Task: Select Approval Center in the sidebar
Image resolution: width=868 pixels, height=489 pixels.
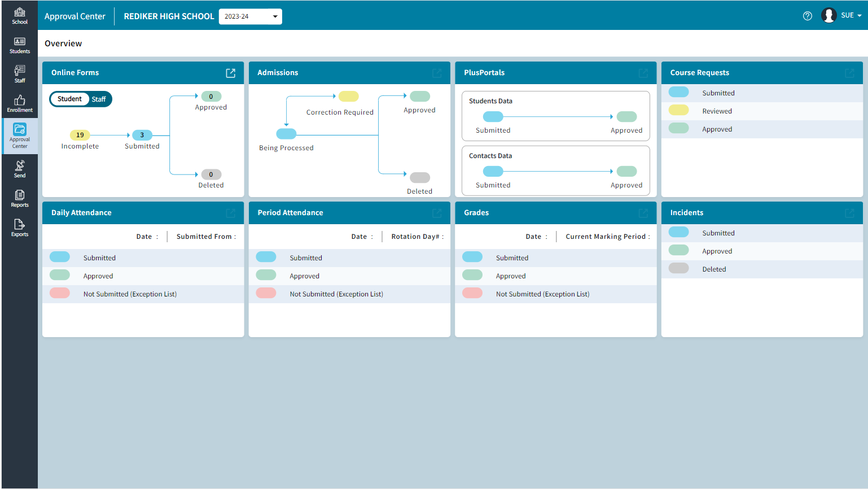Action: [20, 136]
